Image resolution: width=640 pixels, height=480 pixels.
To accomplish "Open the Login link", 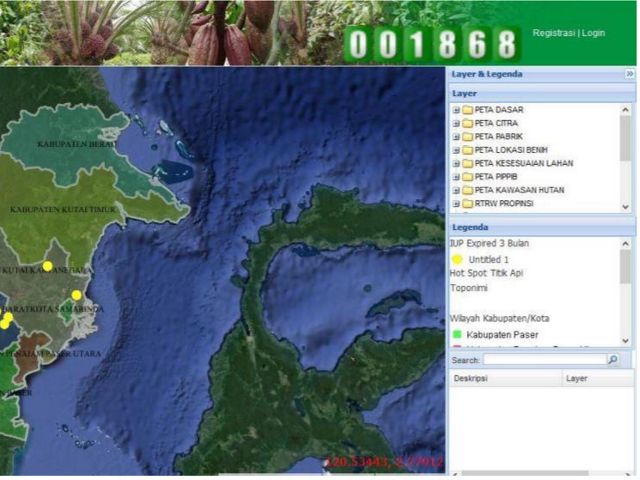I will pos(594,33).
